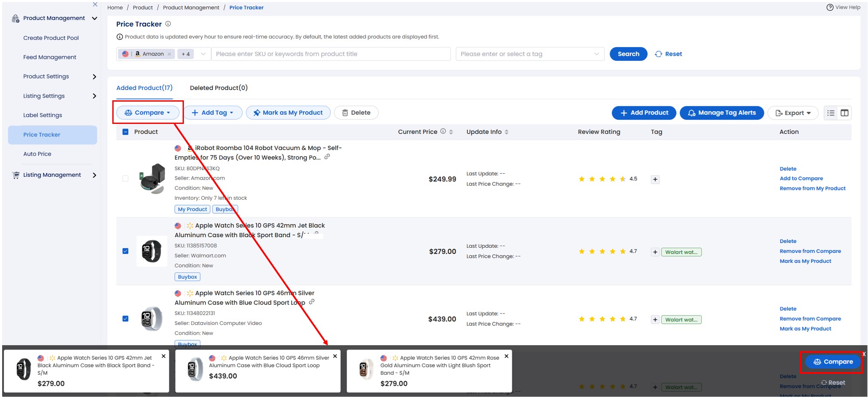Click Compare button in bottom bar
The image size is (868, 397).
(833, 362)
